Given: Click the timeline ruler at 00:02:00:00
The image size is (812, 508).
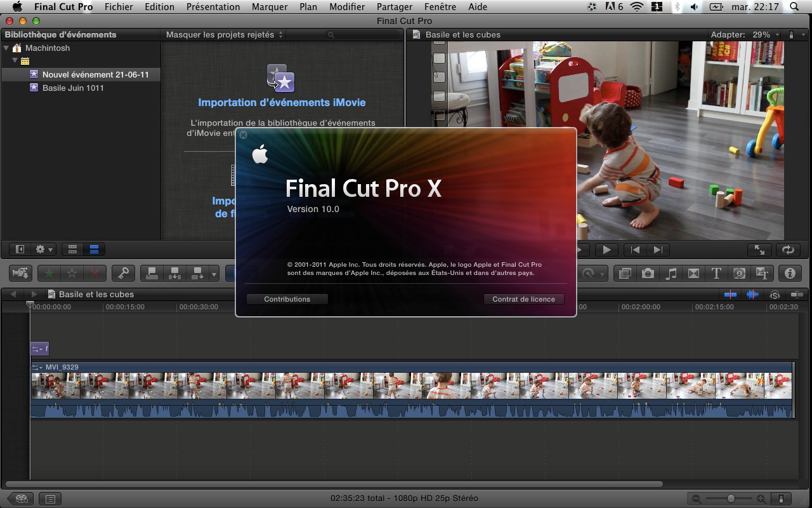Looking at the screenshot, I should click(641, 307).
